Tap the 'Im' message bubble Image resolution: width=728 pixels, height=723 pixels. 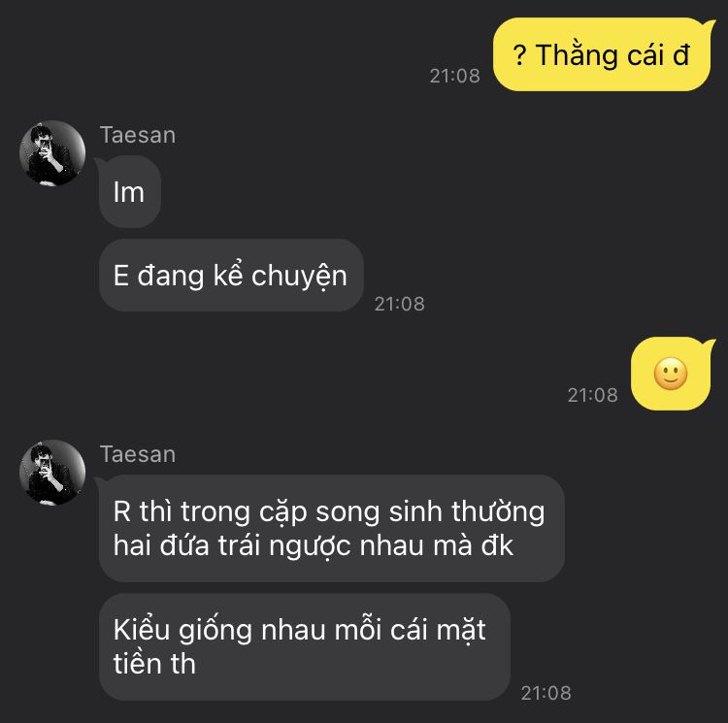(x=129, y=191)
